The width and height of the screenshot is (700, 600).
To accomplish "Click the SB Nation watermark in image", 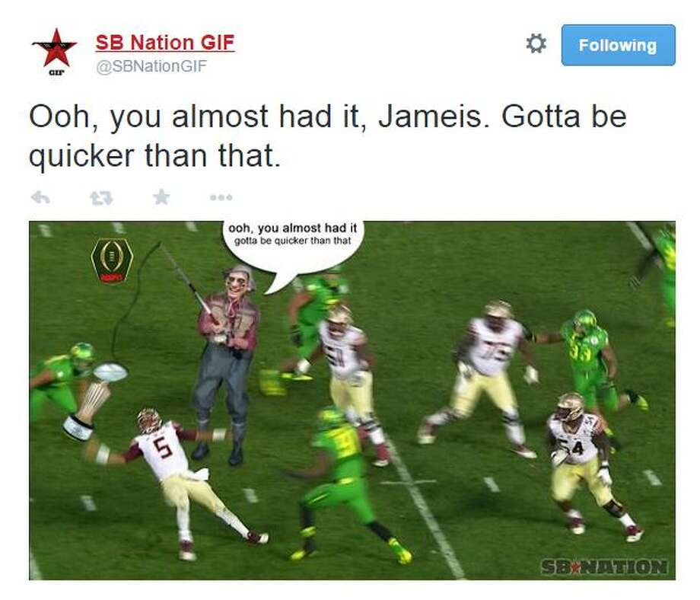I will pos(604,567).
